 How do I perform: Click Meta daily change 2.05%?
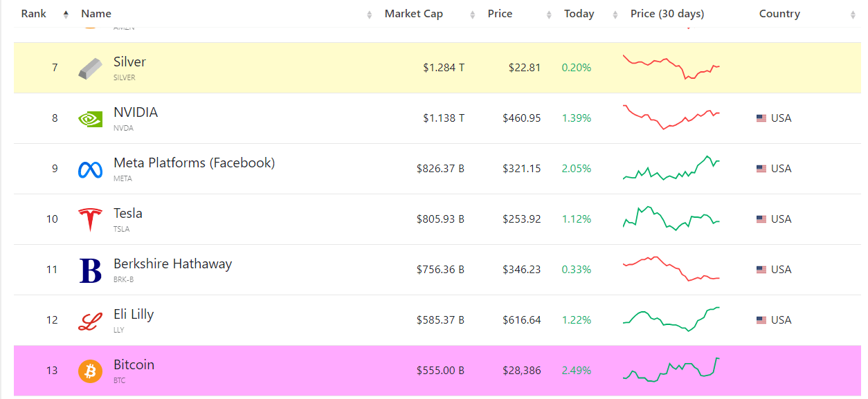click(577, 169)
